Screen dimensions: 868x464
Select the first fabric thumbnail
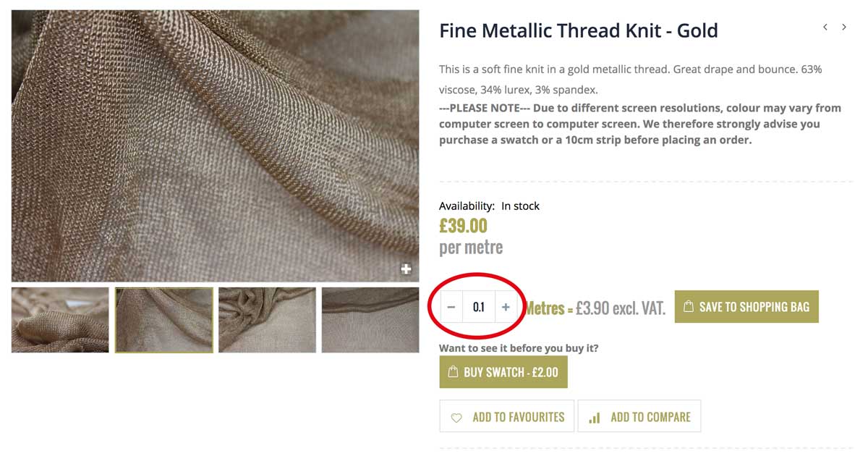[60, 320]
